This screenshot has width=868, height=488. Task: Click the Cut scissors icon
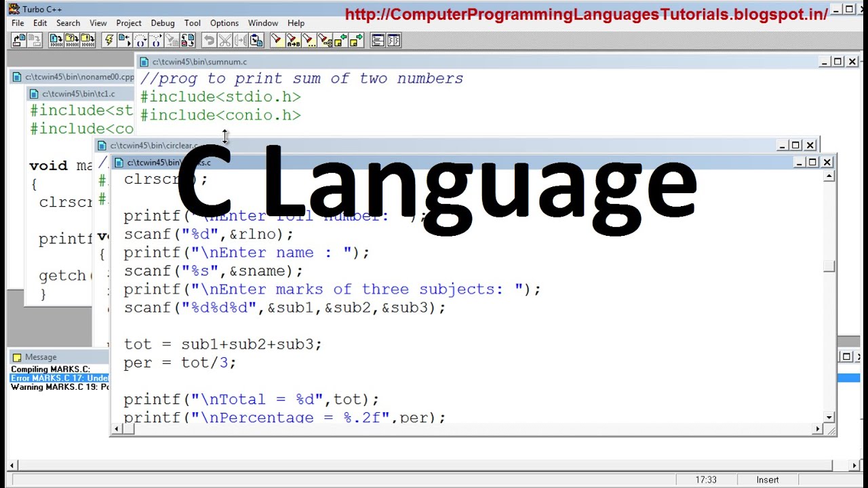(224, 41)
